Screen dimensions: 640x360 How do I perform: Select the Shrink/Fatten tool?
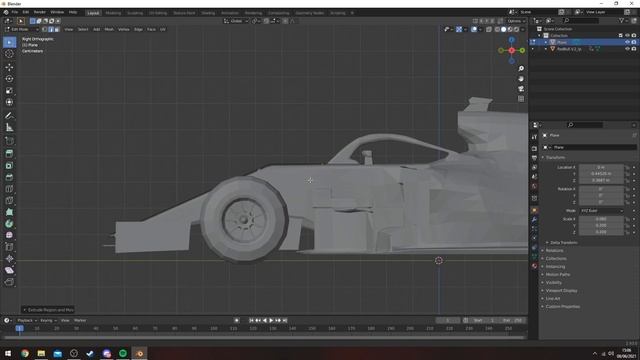pyautogui.click(x=9, y=258)
